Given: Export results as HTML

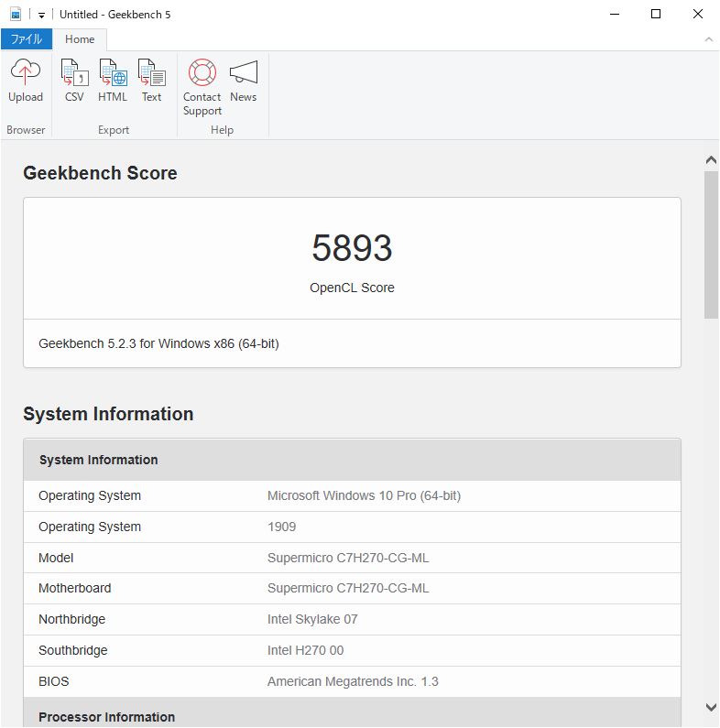Looking at the screenshot, I should [113, 81].
